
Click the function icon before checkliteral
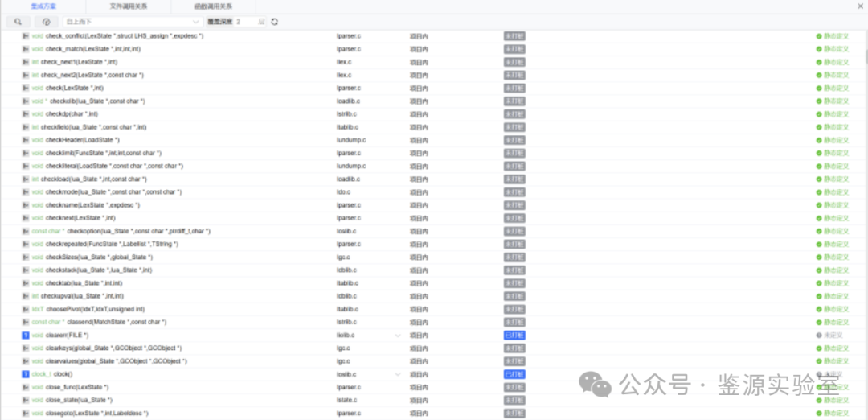(x=26, y=167)
